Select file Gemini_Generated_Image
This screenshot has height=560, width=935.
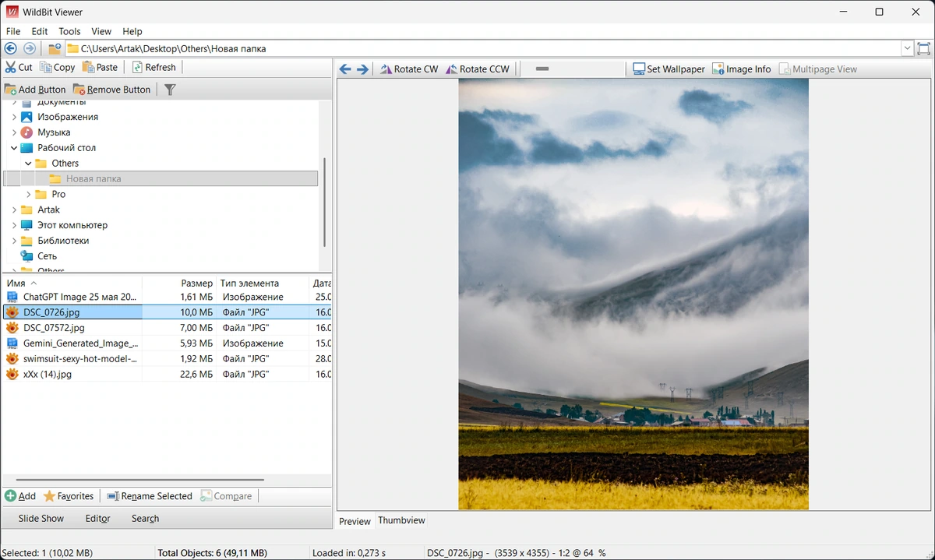[81, 343]
